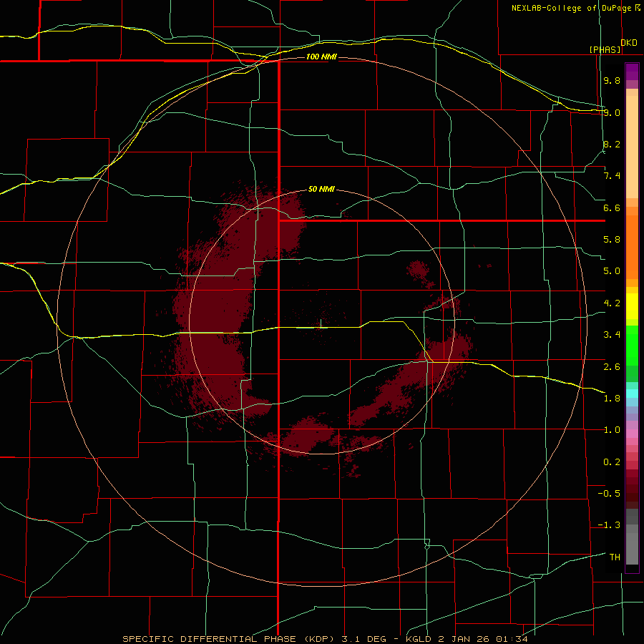Pick the bright green segment of color bar
The height and width of the screenshot is (644, 644).
point(632,346)
